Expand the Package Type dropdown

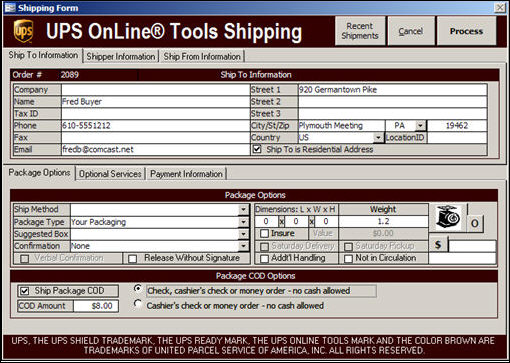pyautogui.click(x=244, y=222)
